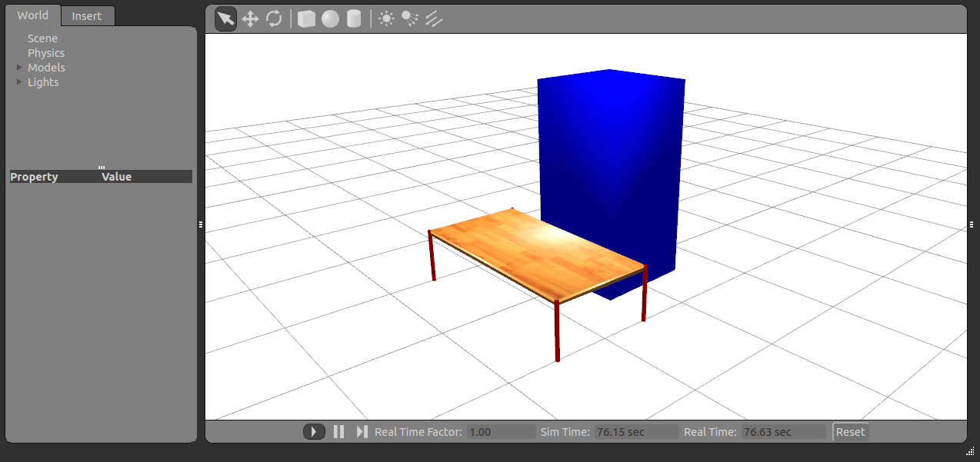980x462 pixels.
Task: Pause the simulation
Action: (x=338, y=432)
